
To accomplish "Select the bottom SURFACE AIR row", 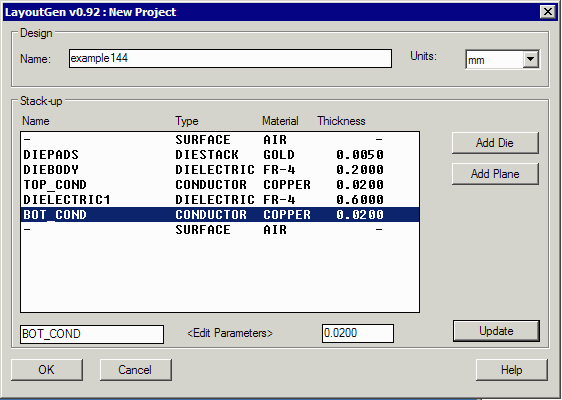I will pyautogui.click(x=220, y=229).
